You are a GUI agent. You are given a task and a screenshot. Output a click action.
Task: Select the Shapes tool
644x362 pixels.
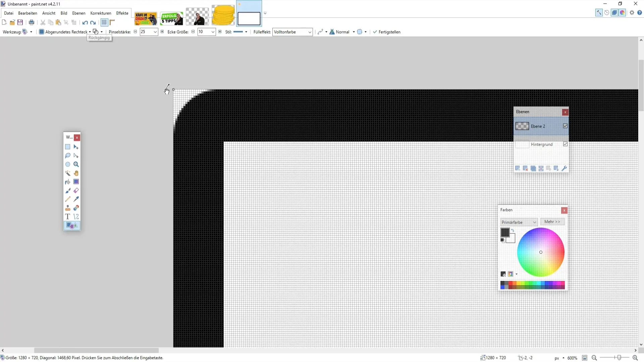72,225
